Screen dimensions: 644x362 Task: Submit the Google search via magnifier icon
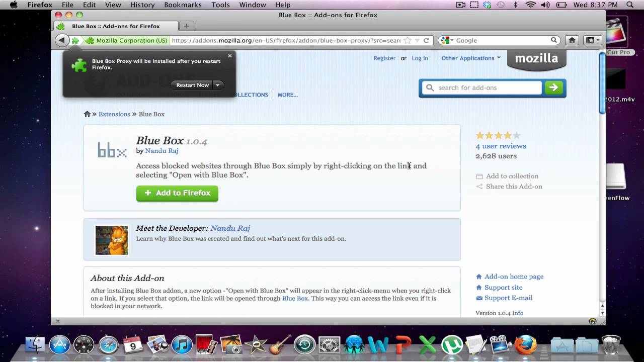(x=553, y=40)
